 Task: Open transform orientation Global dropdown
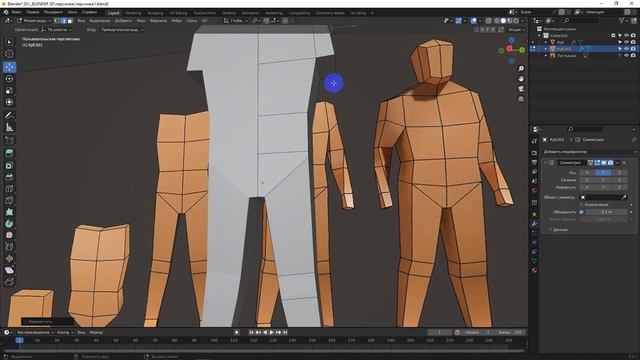click(x=236, y=20)
